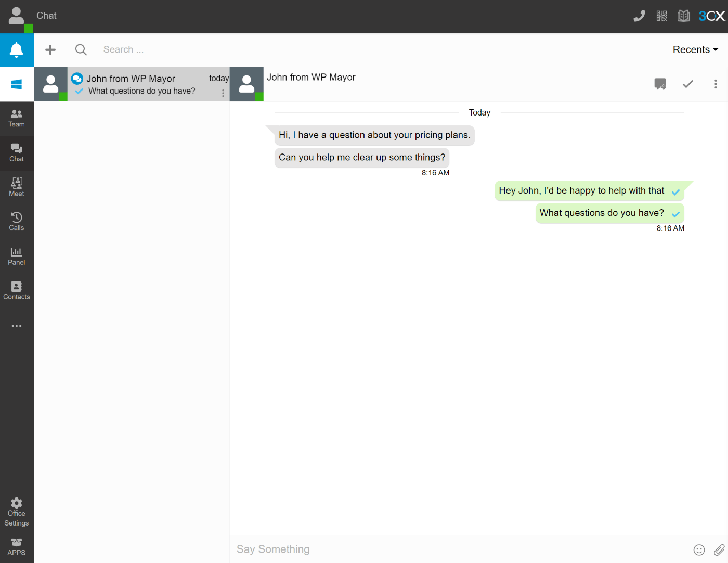Open the Calls history section
The image size is (728, 563).
tap(17, 222)
